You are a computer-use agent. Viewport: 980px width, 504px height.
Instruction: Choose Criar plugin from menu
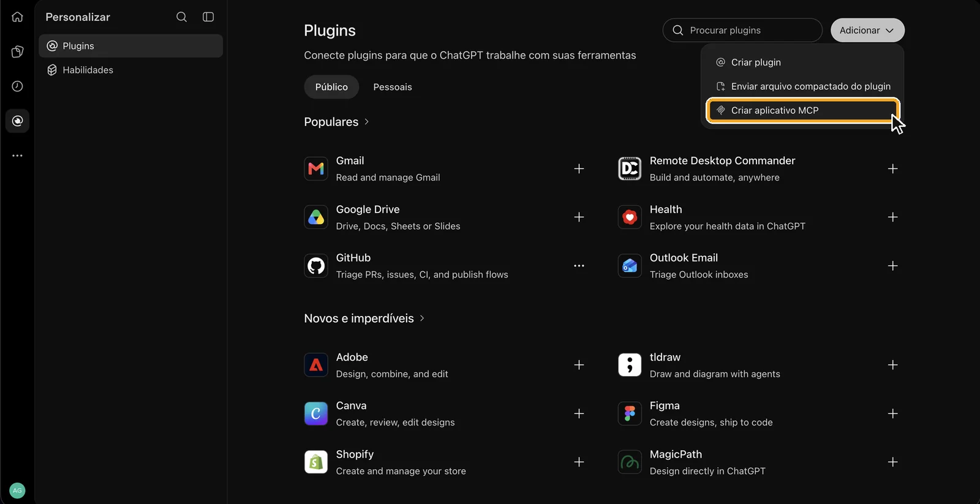click(802, 62)
